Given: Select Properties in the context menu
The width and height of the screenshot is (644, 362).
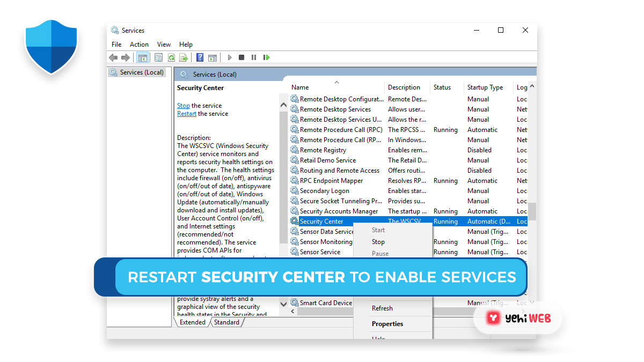Looking at the screenshot, I should (388, 323).
